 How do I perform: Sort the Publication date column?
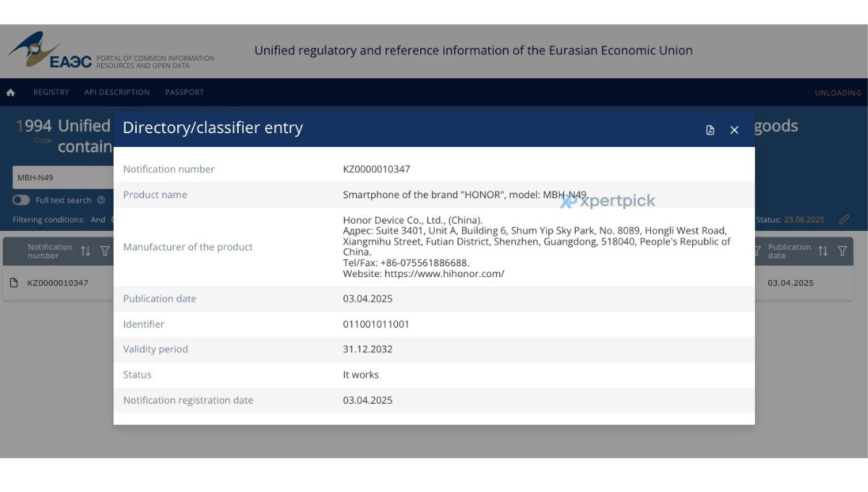822,251
